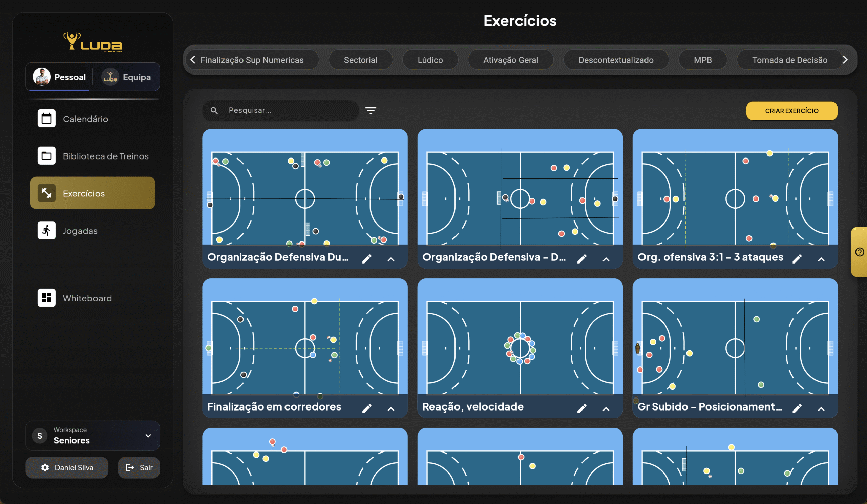
Task: Click the Pesquisar search field
Action: coord(289,110)
